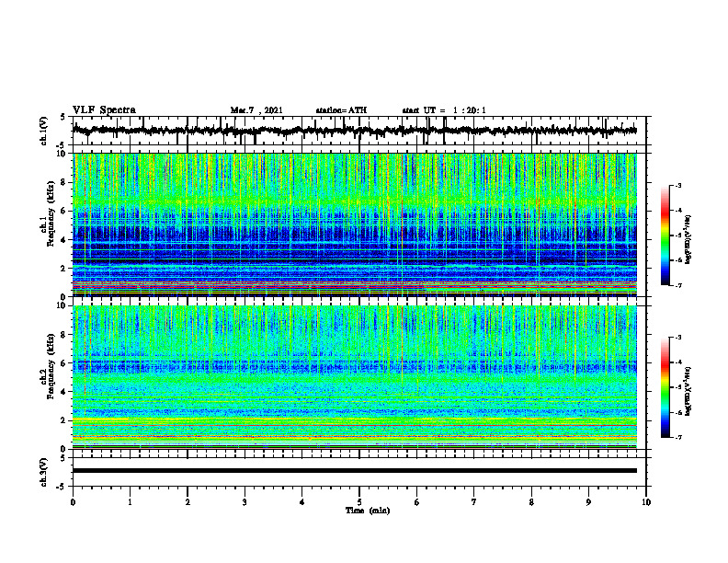Click time axis tick label "10"
This screenshot has height=563, width=728.
coord(646,502)
